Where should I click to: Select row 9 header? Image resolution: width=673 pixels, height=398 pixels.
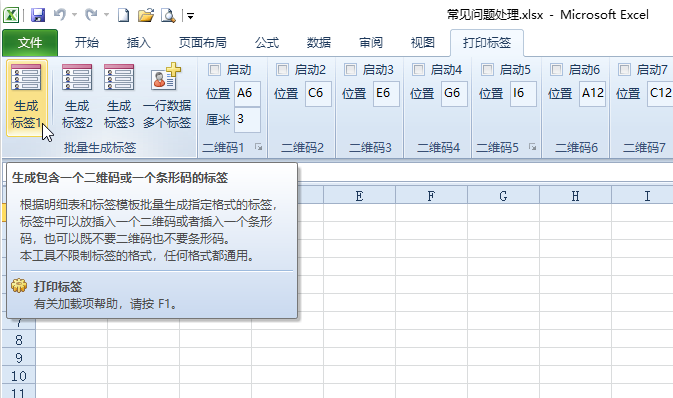[x=19, y=358]
